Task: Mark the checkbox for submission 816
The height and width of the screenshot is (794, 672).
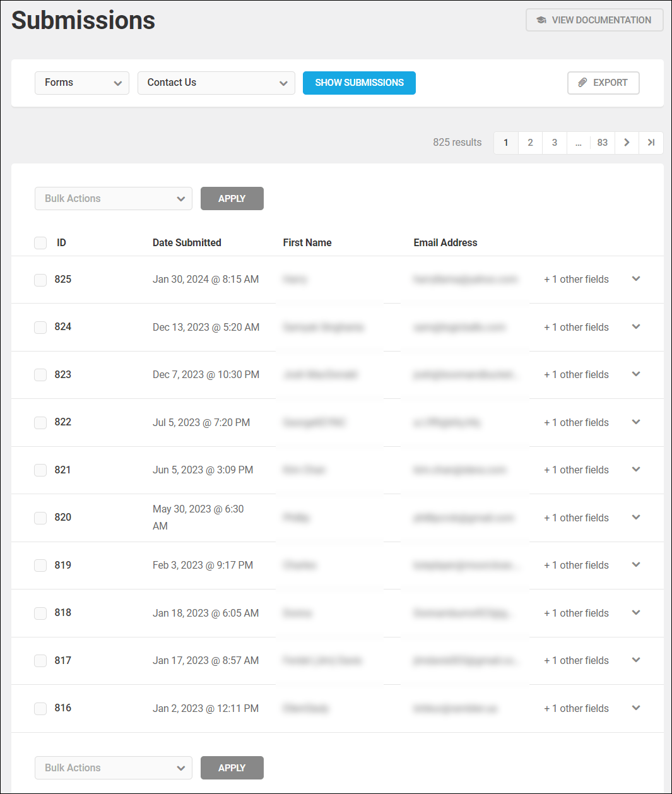Action: click(40, 709)
